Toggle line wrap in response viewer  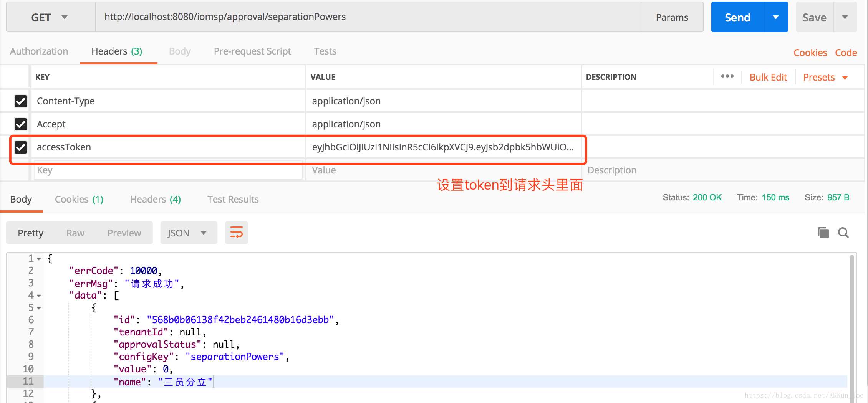pyautogui.click(x=236, y=233)
